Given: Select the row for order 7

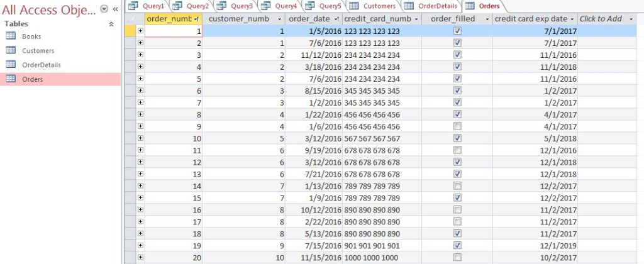Looking at the screenshot, I should tap(130, 102).
